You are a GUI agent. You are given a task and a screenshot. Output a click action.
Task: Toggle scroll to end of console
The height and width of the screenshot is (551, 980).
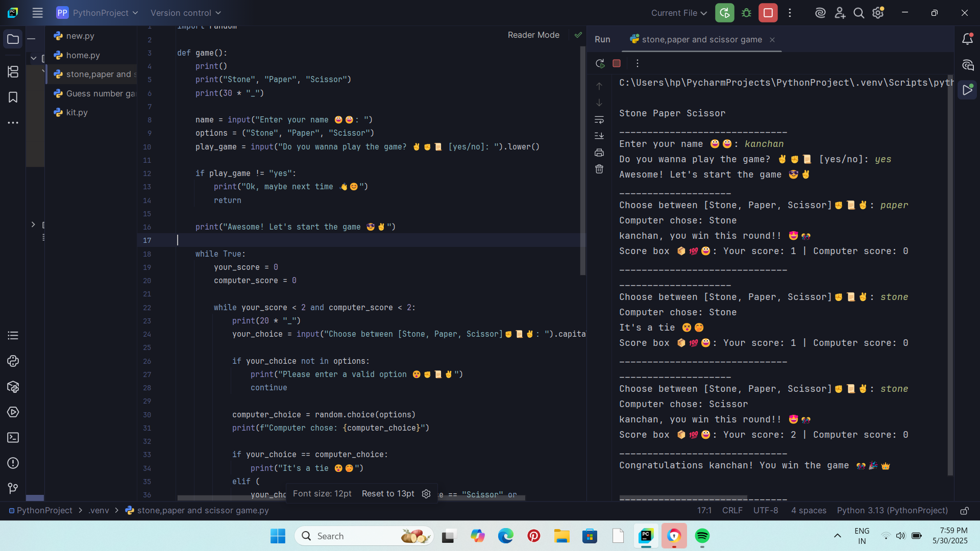[599, 136]
